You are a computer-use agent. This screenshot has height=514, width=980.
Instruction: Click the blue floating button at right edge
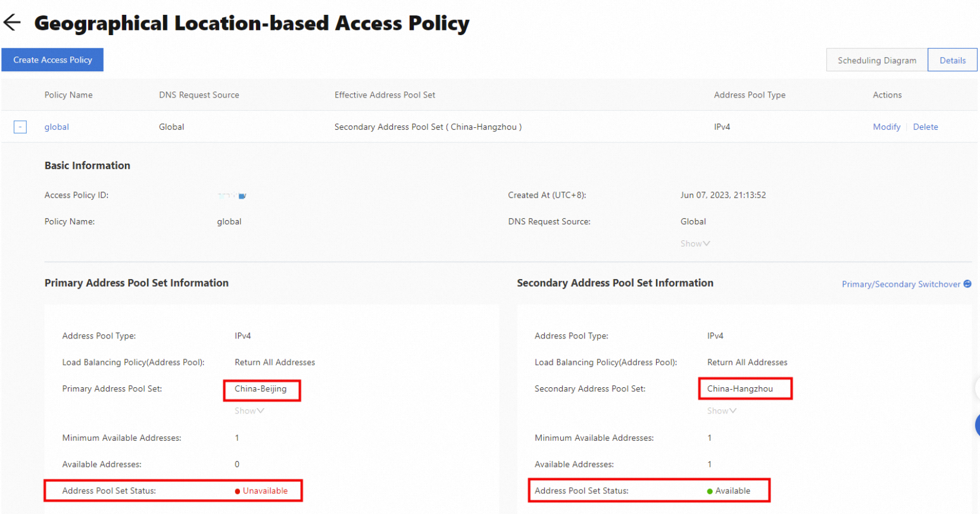tap(977, 425)
